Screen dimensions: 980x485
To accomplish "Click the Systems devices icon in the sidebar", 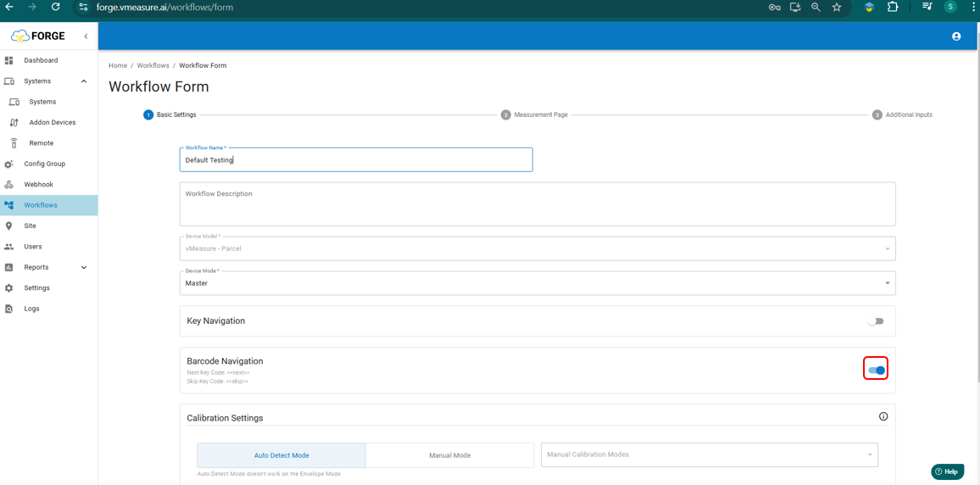I will (8, 81).
